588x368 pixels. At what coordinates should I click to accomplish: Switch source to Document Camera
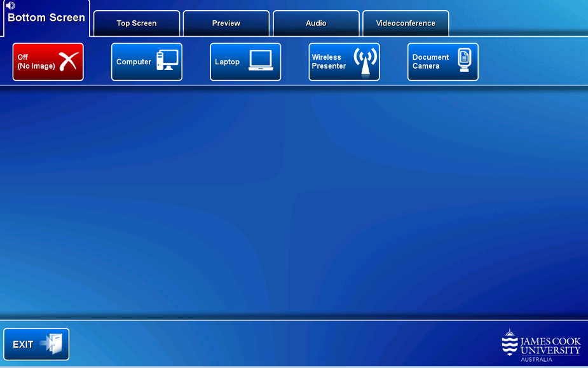443,62
